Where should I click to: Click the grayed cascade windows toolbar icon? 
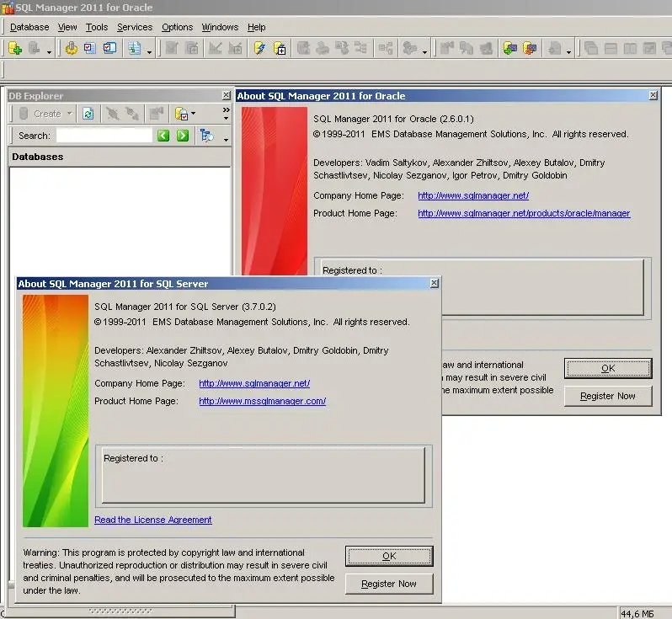[591, 48]
